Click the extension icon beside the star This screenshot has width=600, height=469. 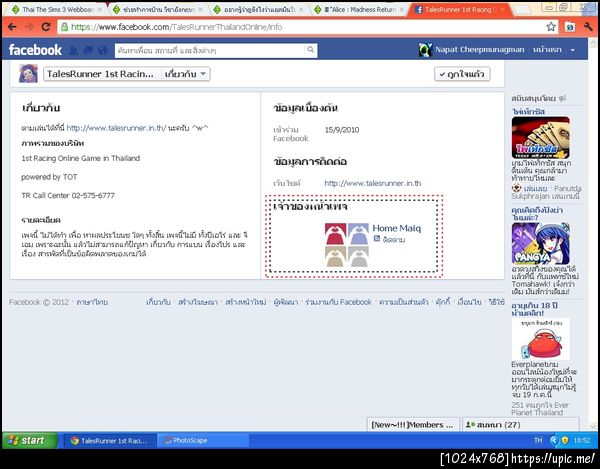coord(570,27)
